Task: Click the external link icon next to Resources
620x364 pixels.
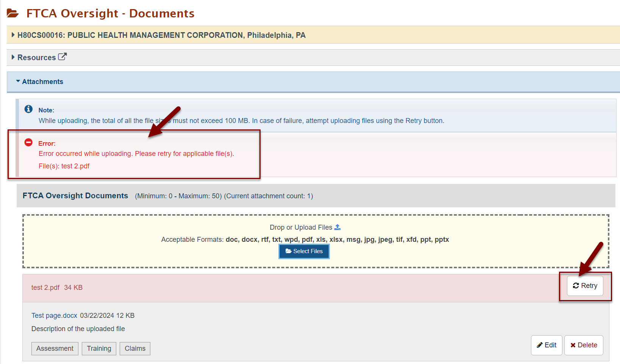Action: [x=62, y=57]
